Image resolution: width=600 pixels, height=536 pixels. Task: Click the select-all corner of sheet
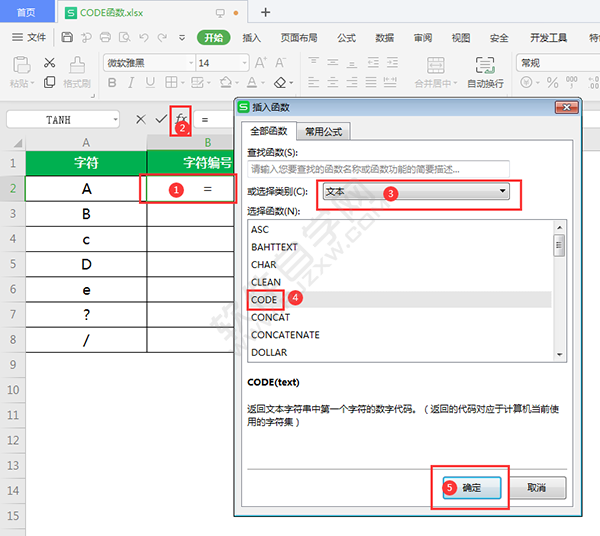click(17, 143)
